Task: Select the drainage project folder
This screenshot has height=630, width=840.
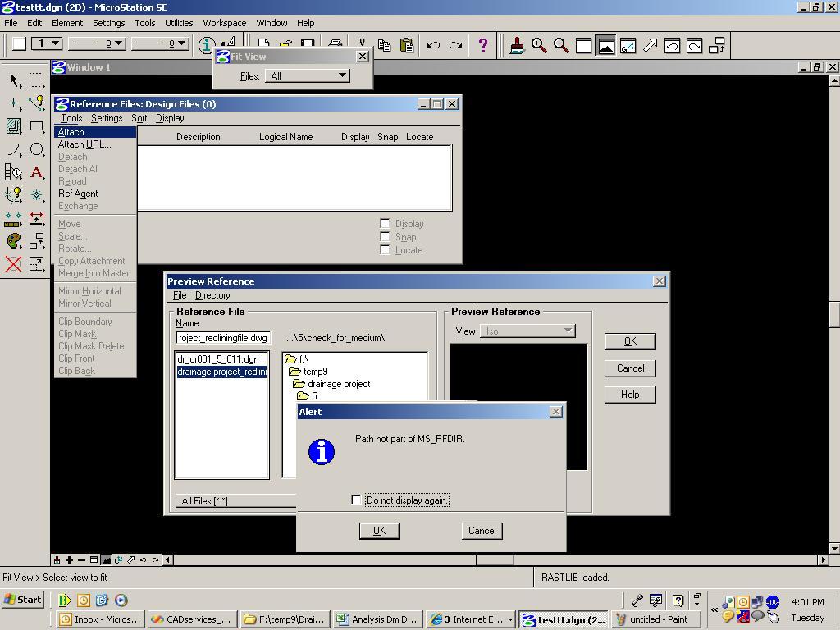Action: point(331,384)
